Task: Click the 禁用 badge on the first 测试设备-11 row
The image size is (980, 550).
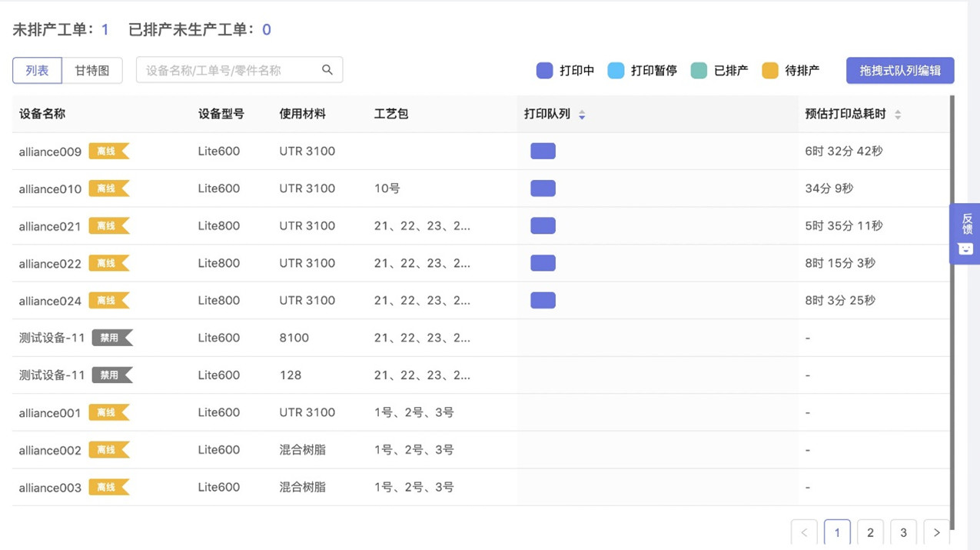Action: pyautogui.click(x=111, y=338)
